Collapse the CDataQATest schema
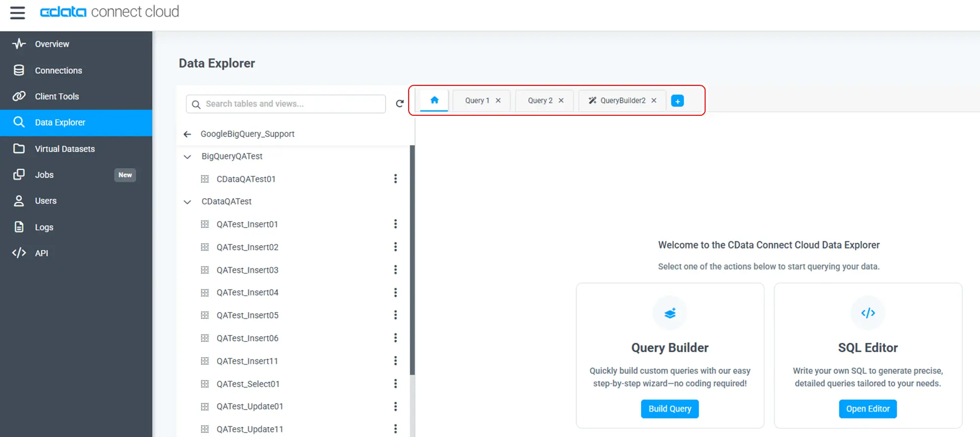 (x=187, y=202)
